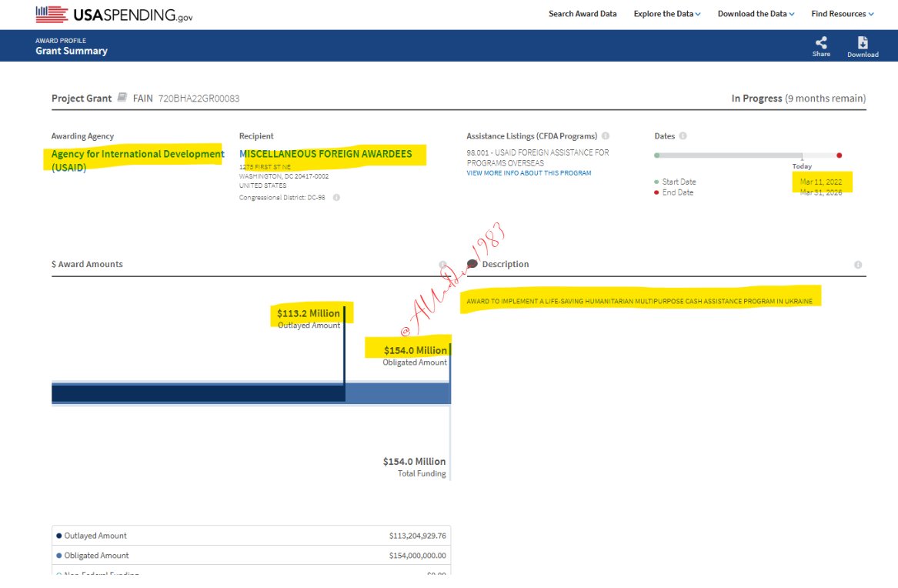Expand Find Resources menu
Screen dimensions: 898x588
(x=843, y=14)
